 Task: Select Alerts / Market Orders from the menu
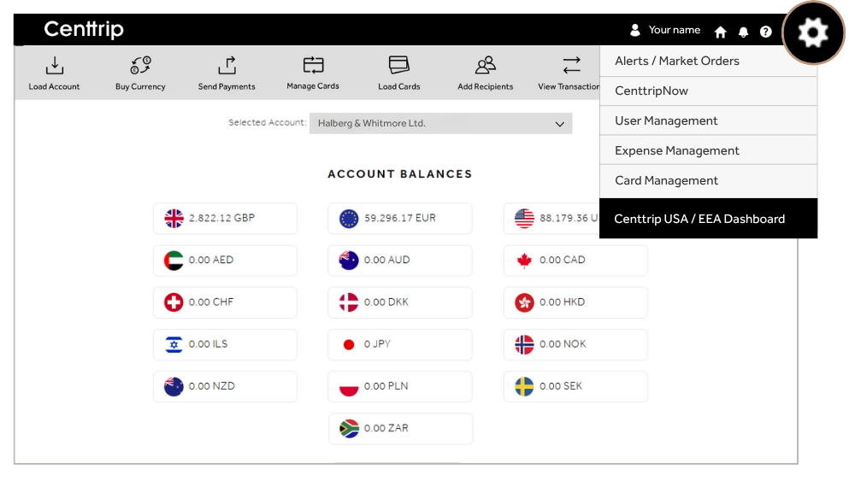(708, 61)
